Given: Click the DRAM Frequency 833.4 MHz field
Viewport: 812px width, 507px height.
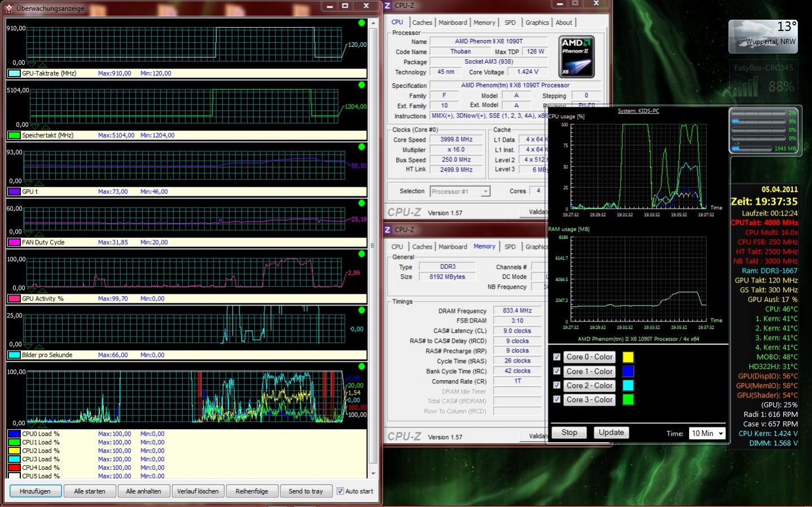Looking at the screenshot, I should pos(517,311).
